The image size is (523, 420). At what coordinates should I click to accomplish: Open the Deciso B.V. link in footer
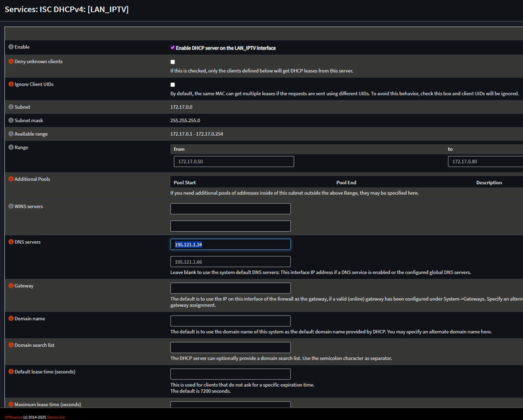[x=56, y=417]
